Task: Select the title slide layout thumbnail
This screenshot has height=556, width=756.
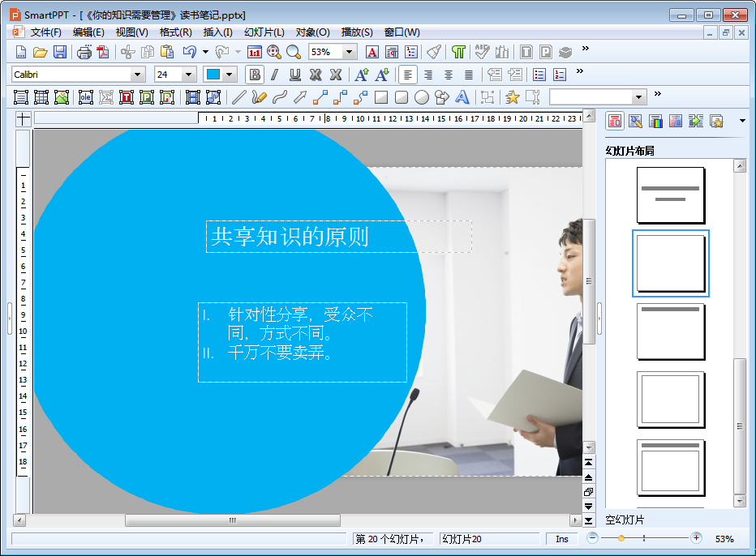Action: 670,195
